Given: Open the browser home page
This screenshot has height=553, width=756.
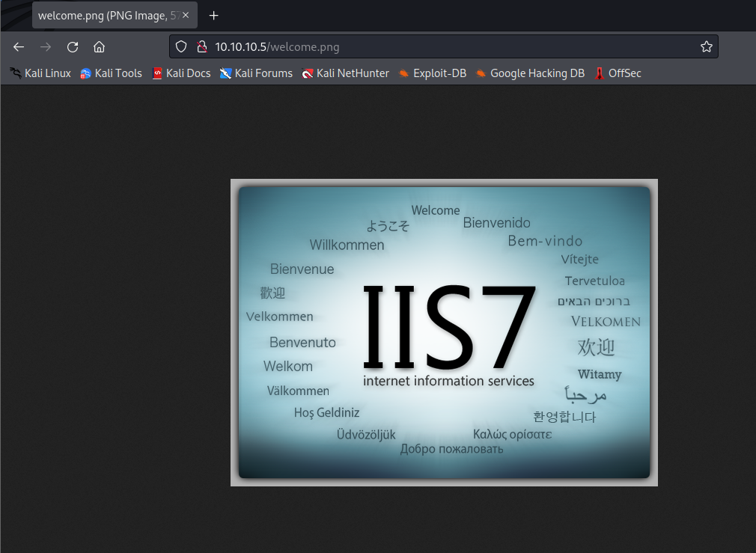Looking at the screenshot, I should (100, 46).
